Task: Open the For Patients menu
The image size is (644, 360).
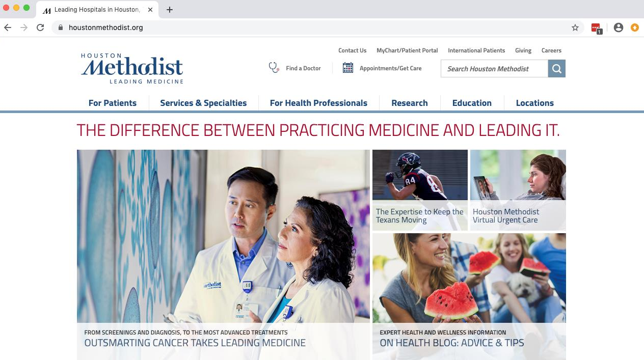Action: [x=113, y=103]
